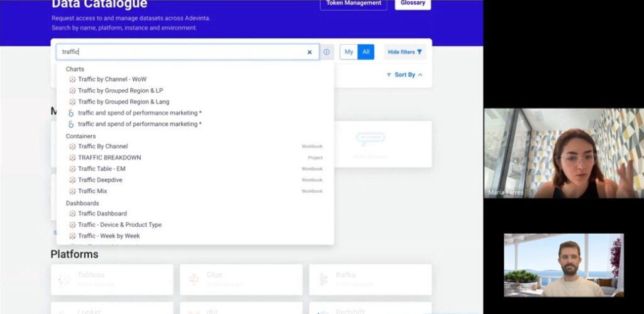Click the Kafka platform icon
Viewport: 644px width, 314px height.
tap(323, 279)
